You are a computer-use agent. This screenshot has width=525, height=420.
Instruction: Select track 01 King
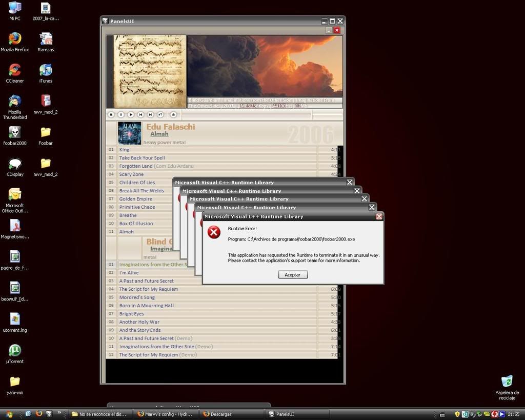pos(224,150)
